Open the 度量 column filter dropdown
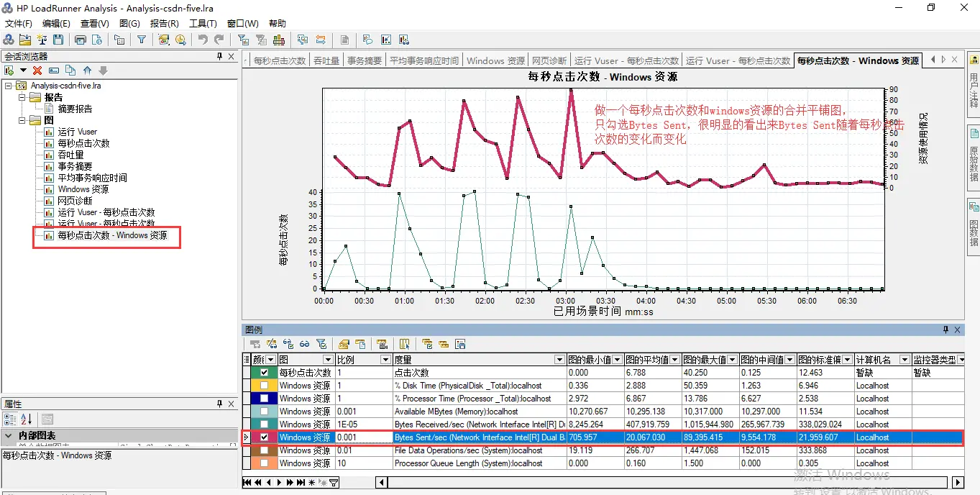This screenshot has width=980, height=495. (x=559, y=360)
